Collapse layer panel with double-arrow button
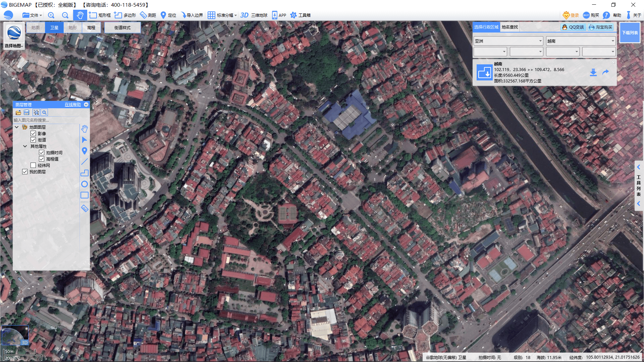The width and height of the screenshot is (644, 362). click(x=86, y=105)
